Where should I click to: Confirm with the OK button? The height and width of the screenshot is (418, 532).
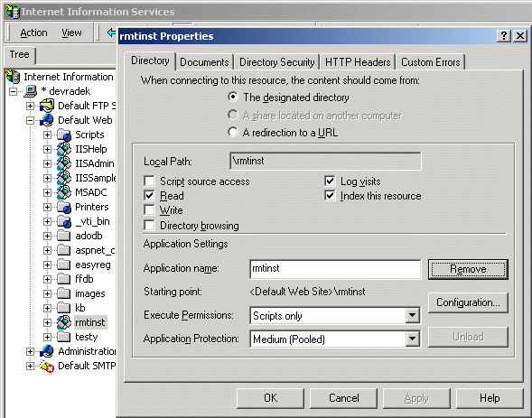point(270,398)
